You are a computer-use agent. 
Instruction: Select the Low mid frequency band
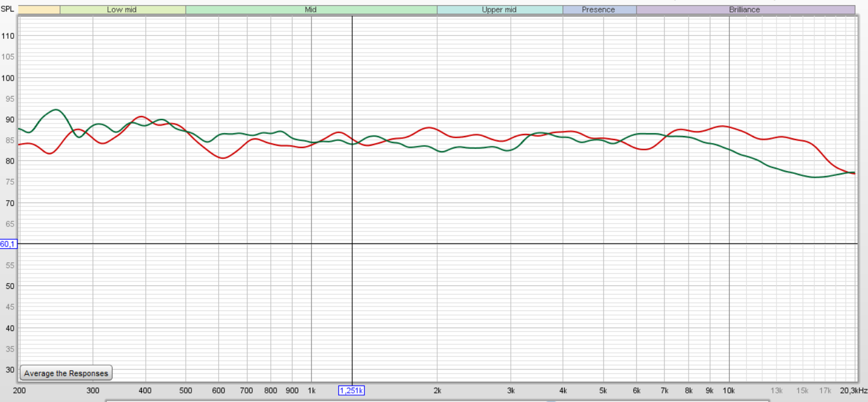(122, 10)
